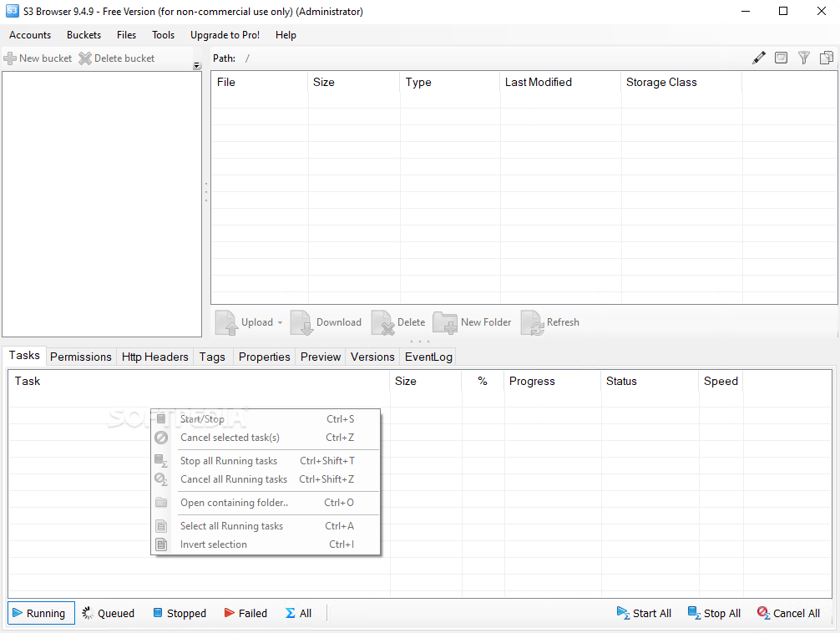Switch to the Tags tab
This screenshot has width=840, height=633.
212,357
